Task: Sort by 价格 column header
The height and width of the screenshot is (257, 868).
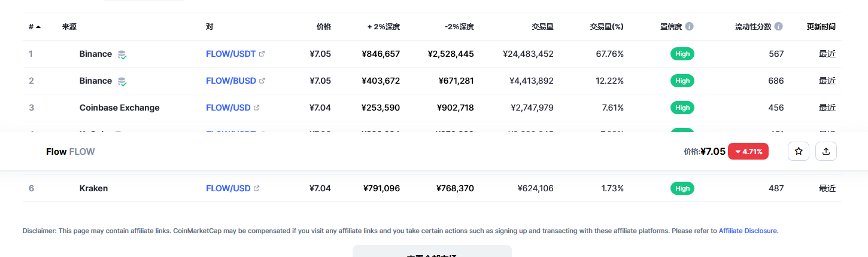Action: [x=324, y=27]
